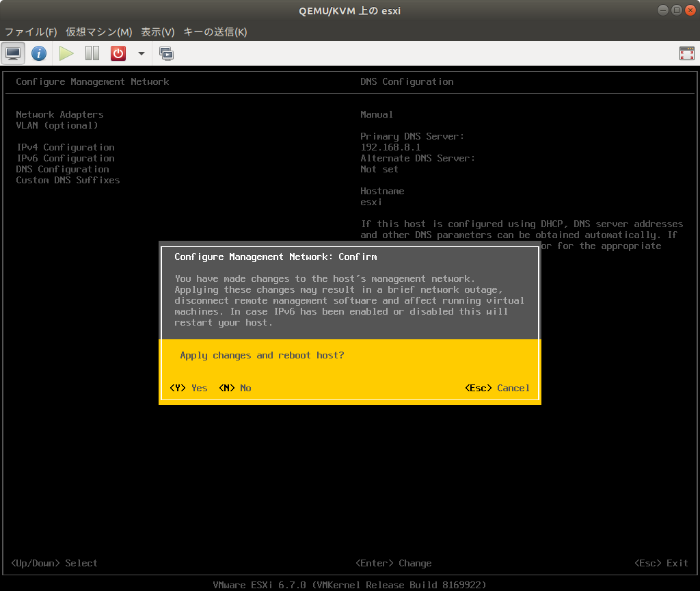The image size is (700, 591).
Task: Open the 表示(V) menu
Action: (x=158, y=31)
